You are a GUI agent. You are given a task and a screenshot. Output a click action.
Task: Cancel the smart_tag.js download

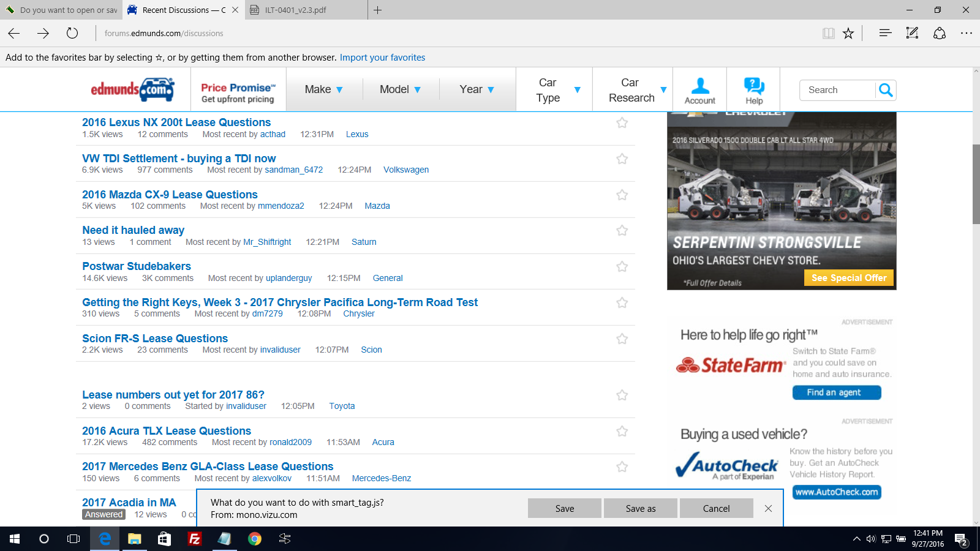(717, 508)
